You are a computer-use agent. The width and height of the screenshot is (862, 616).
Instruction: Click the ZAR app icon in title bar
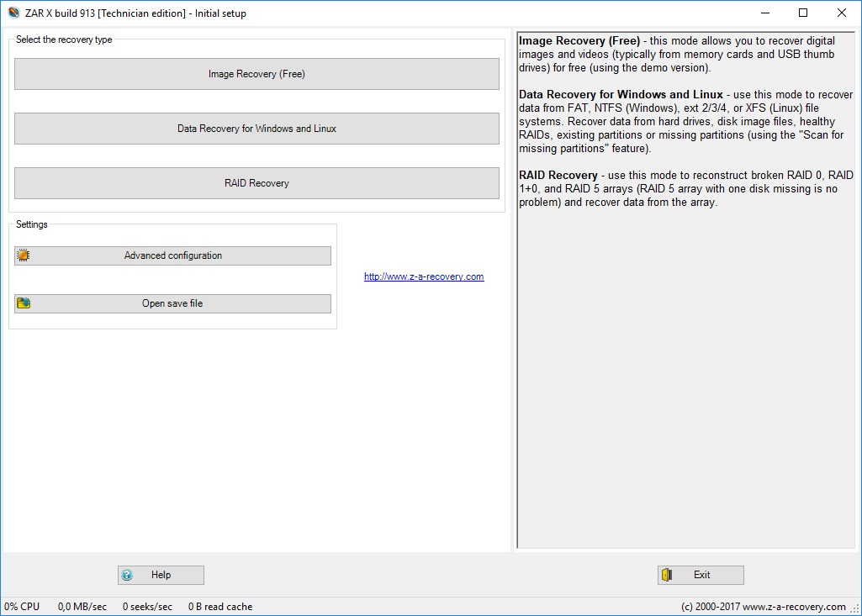pyautogui.click(x=13, y=13)
